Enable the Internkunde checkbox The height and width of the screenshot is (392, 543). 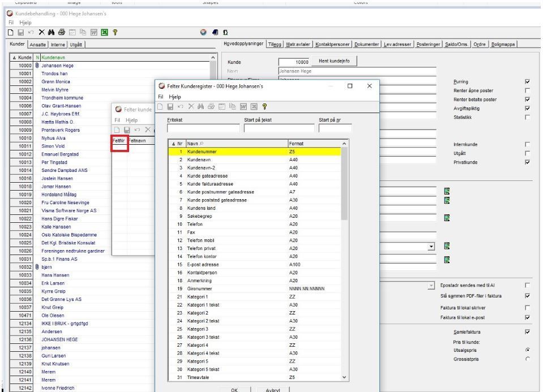pos(527,144)
